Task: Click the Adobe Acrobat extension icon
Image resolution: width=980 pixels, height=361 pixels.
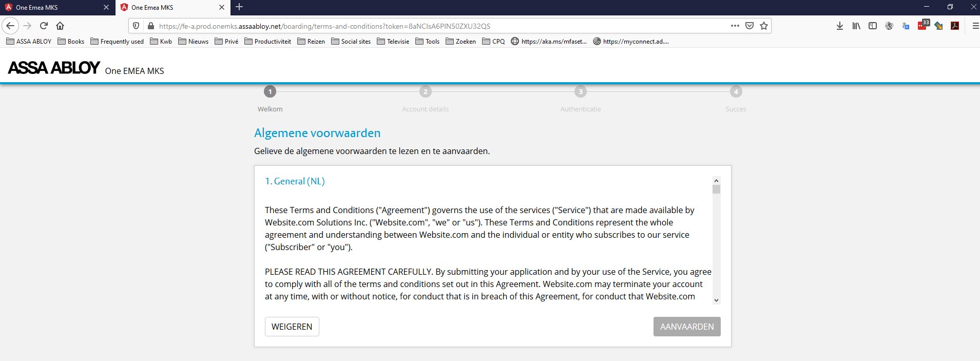Action: click(955, 26)
